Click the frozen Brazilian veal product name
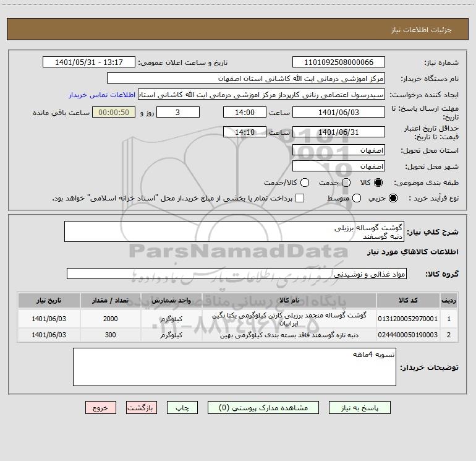476x461 pixels. pos(289,319)
